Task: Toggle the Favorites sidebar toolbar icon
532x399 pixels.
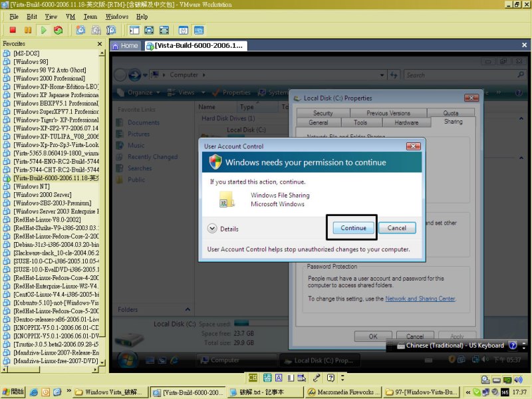Action: point(134,30)
